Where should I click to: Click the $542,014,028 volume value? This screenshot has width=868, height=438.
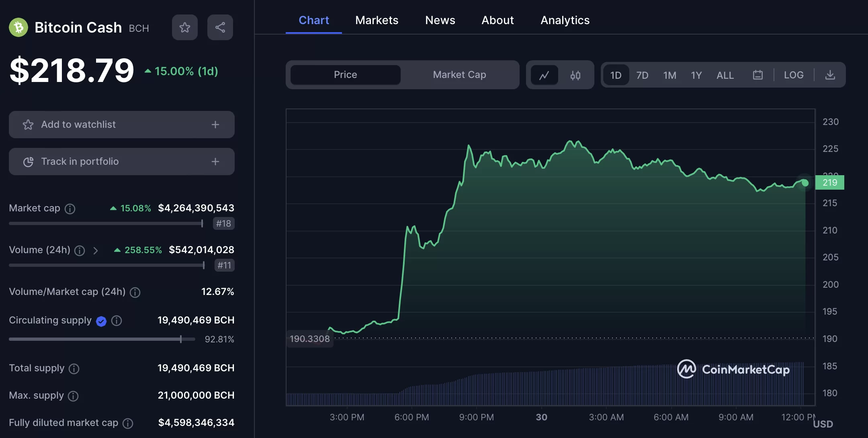(201, 250)
